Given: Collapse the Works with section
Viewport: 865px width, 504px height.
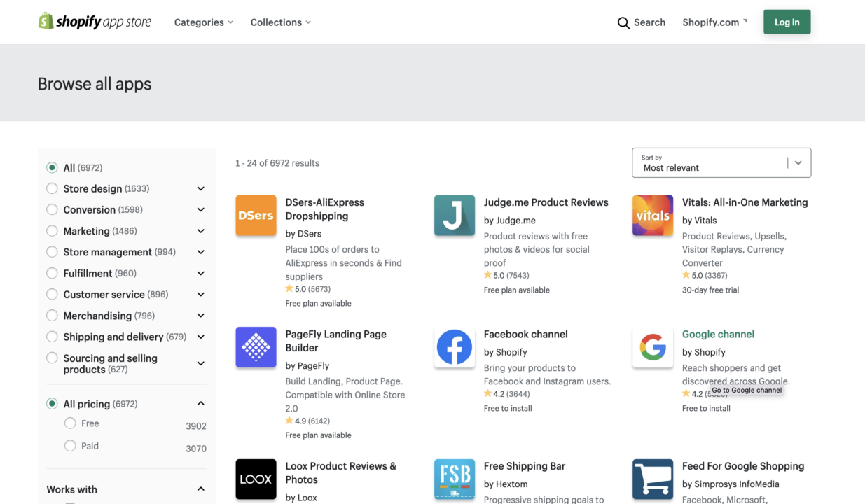Looking at the screenshot, I should [x=201, y=489].
